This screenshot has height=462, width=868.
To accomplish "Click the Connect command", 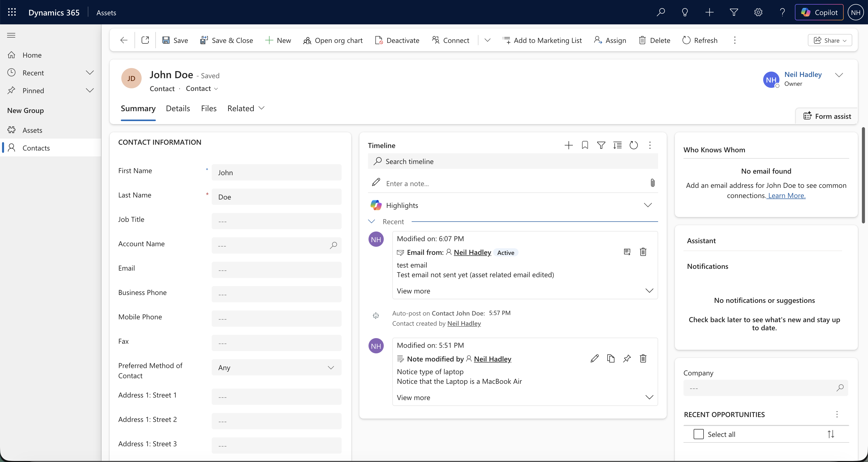I will coord(450,40).
